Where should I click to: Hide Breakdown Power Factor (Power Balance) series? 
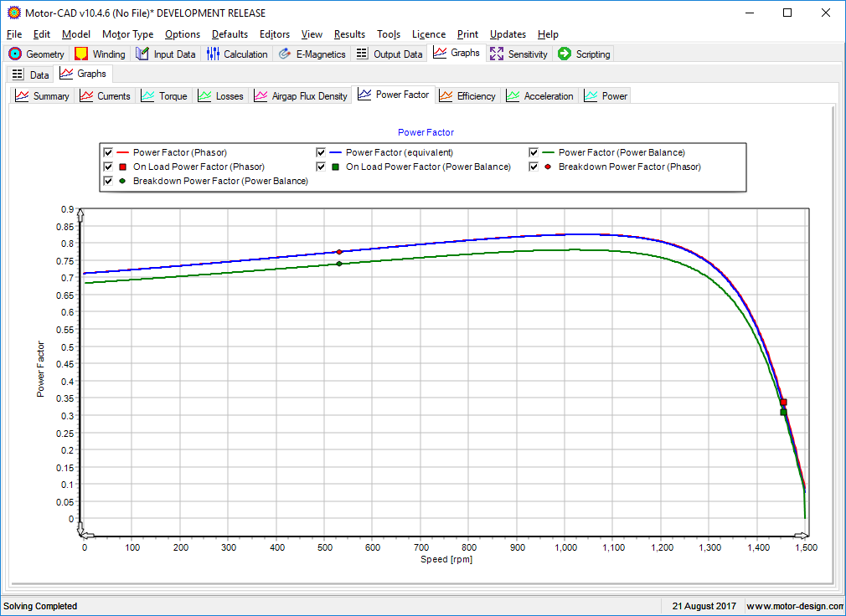(x=108, y=181)
